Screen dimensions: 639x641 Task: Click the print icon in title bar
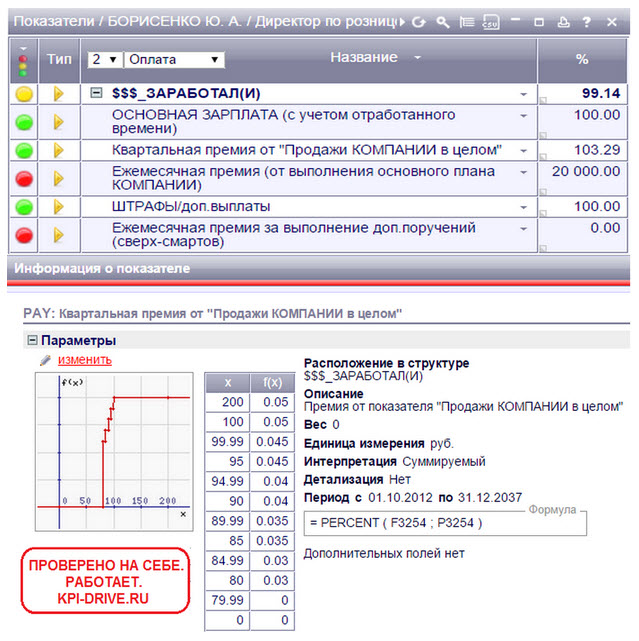point(563,22)
